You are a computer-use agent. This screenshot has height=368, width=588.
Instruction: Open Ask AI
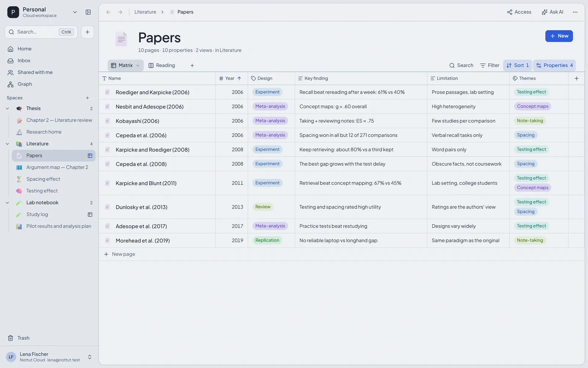[x=552, y=12]
